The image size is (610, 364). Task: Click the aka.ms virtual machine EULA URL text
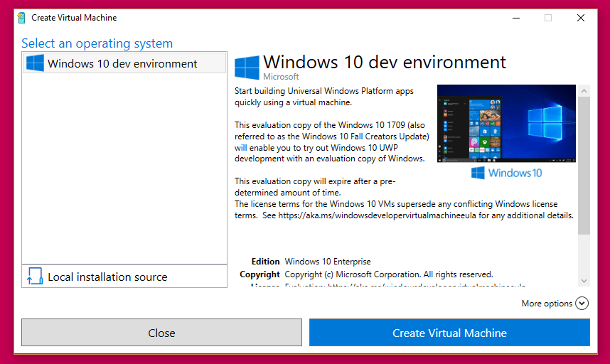377,215
